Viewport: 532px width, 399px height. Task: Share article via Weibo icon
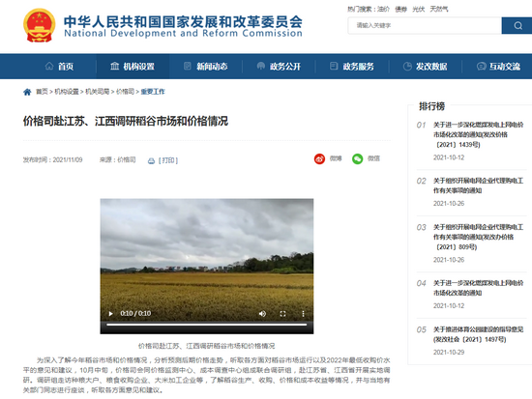point(319,158)
